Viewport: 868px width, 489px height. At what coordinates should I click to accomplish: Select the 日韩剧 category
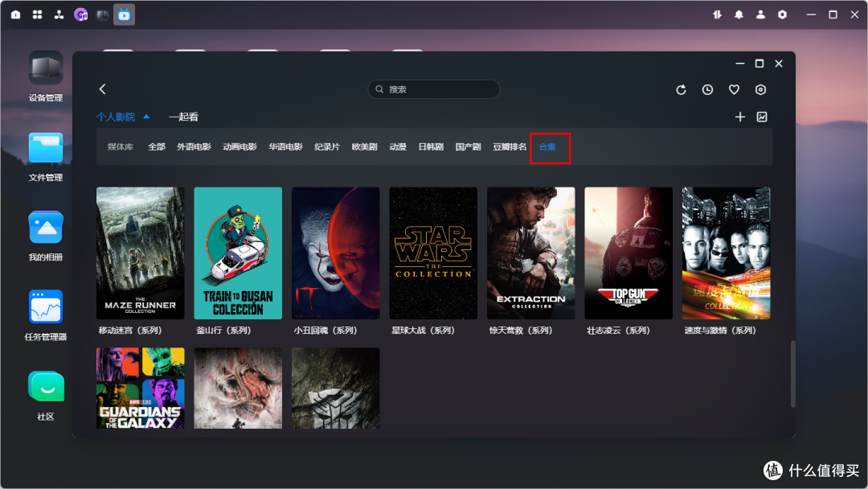tap(431, 146)
